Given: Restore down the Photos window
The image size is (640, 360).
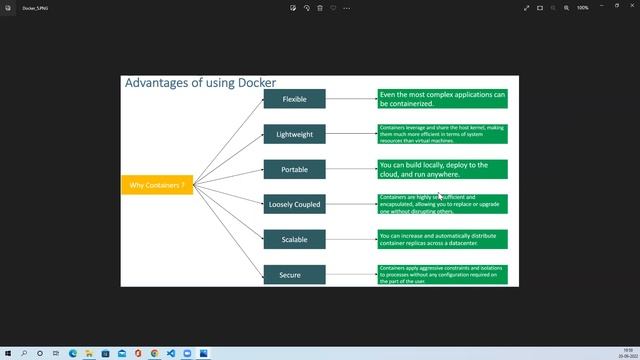Looking at the screenshot, I should coord(617,6).
